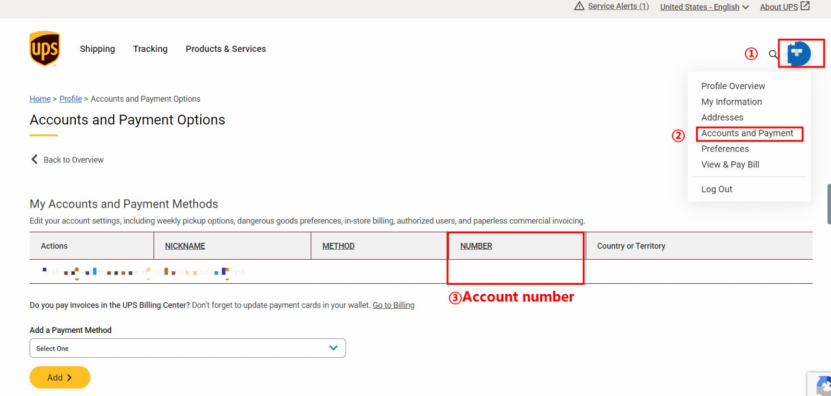Click the Home breadcrumb link
The width and height of the screenshot is (831, 396).
click(x=40, y=99)
